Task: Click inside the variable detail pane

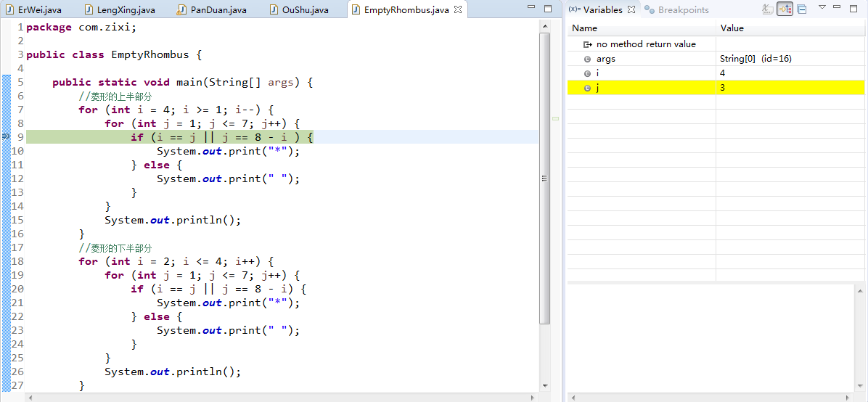Action: 711,337
